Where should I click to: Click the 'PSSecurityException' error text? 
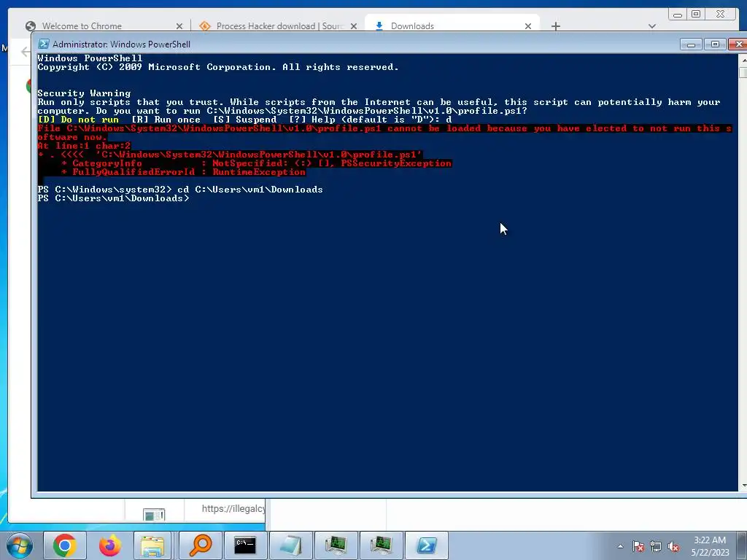396,163
